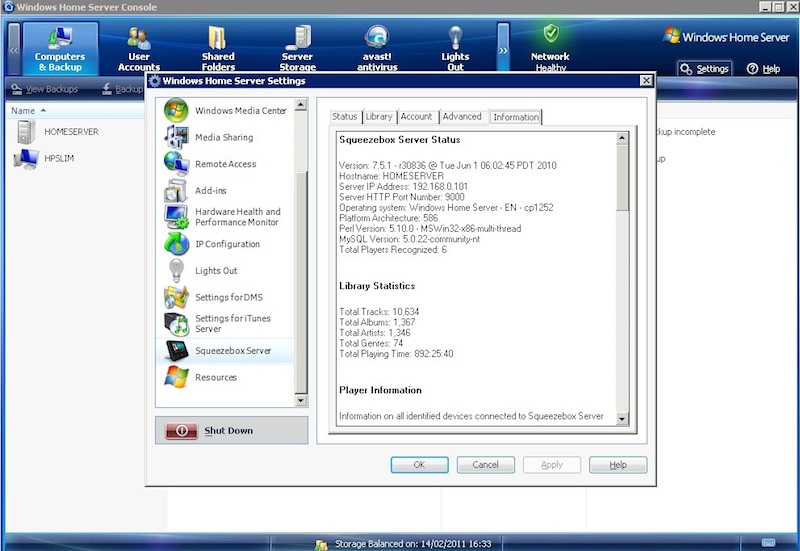Select Windows Media Center settings
Screen dimensions: 800x551
tap(226, 111)
